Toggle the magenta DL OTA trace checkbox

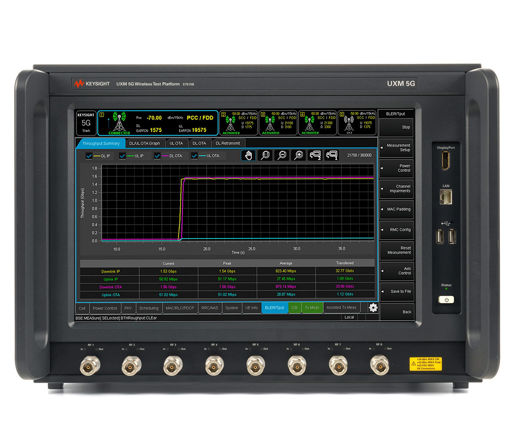157,156
